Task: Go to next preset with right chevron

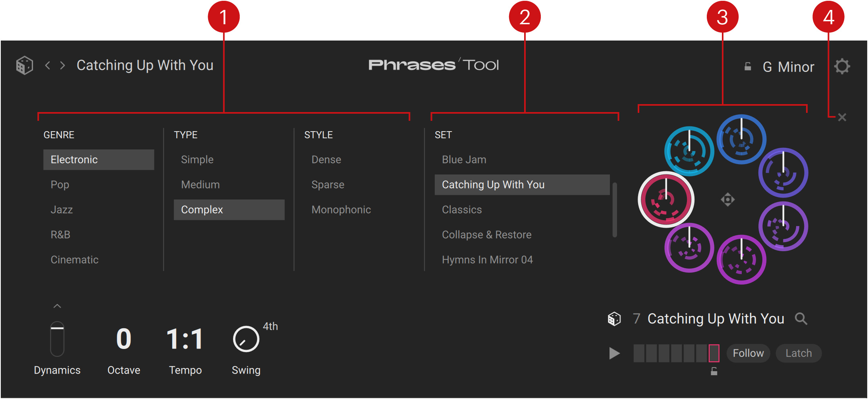Action: click(x=62, y=66)
